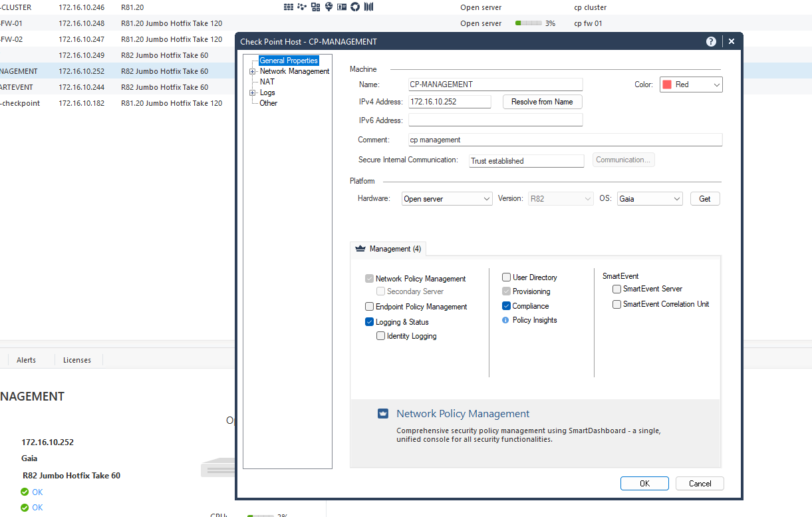Switch to Licenses tab in background window
The image size is (812, 517).
click(x=77, y=360)
